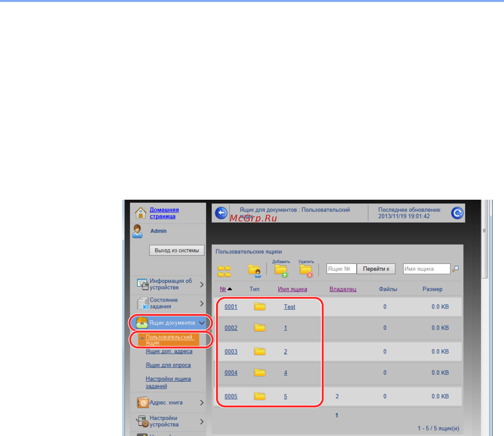Collapse Ящик документов menu

click(202, 323)
